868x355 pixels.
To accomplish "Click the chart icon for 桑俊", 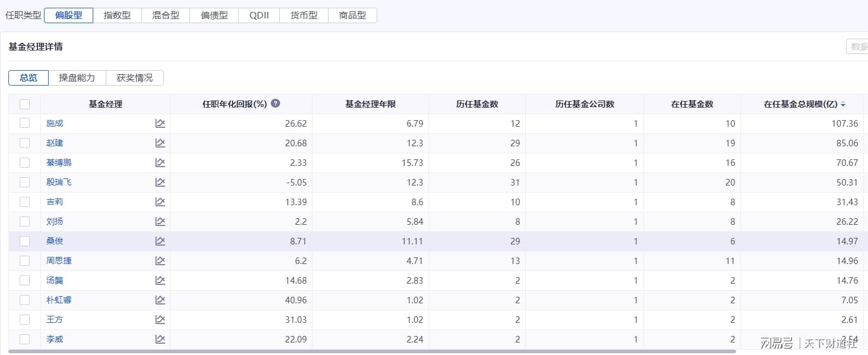I will 160,241.
